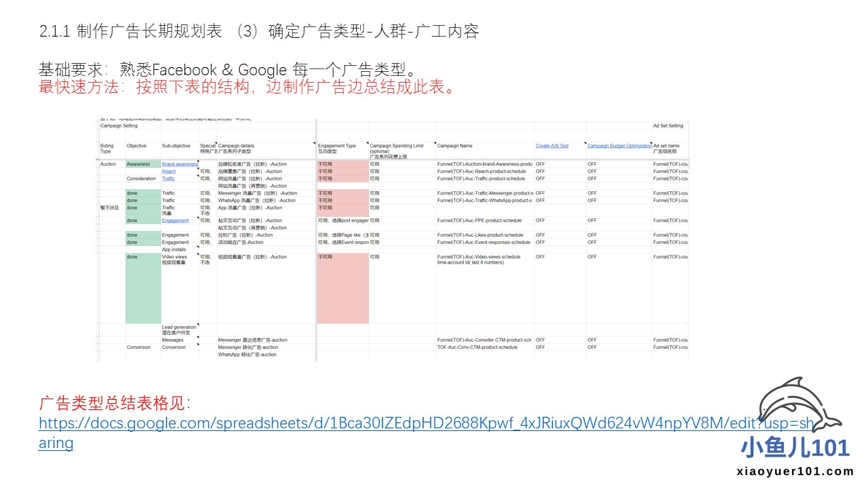This screenshot has height=488, width=868.
Task: Open the Create A/B Test header link
Action: click(552, 146)
